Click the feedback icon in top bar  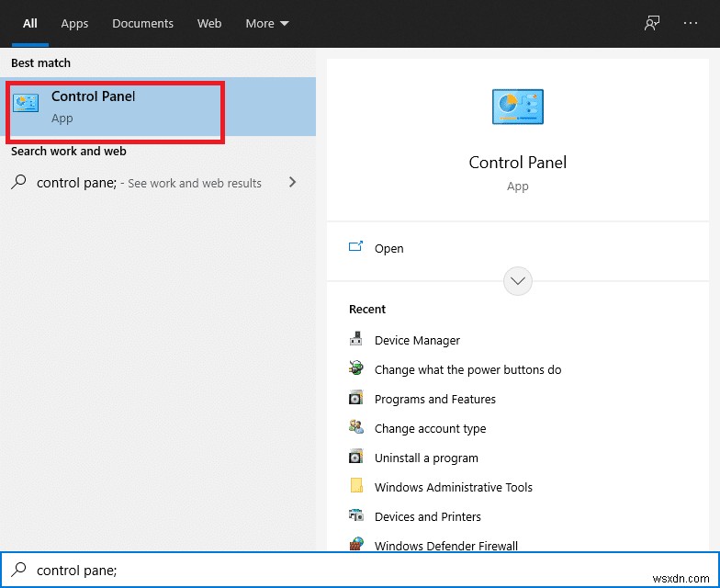click(652, 23)
